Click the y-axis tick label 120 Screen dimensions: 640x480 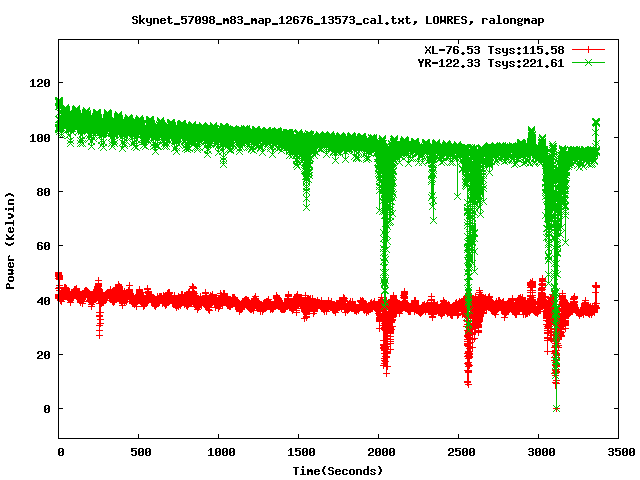[x=40, y=83]
